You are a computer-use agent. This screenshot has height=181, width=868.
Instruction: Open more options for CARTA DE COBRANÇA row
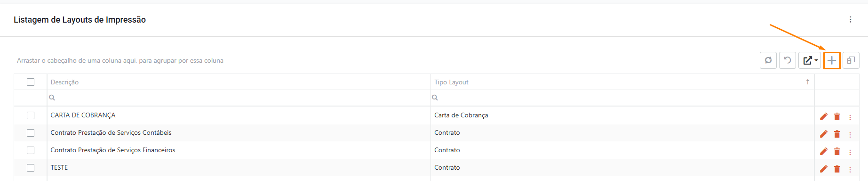pyautogui.click(x=850, y=117)
